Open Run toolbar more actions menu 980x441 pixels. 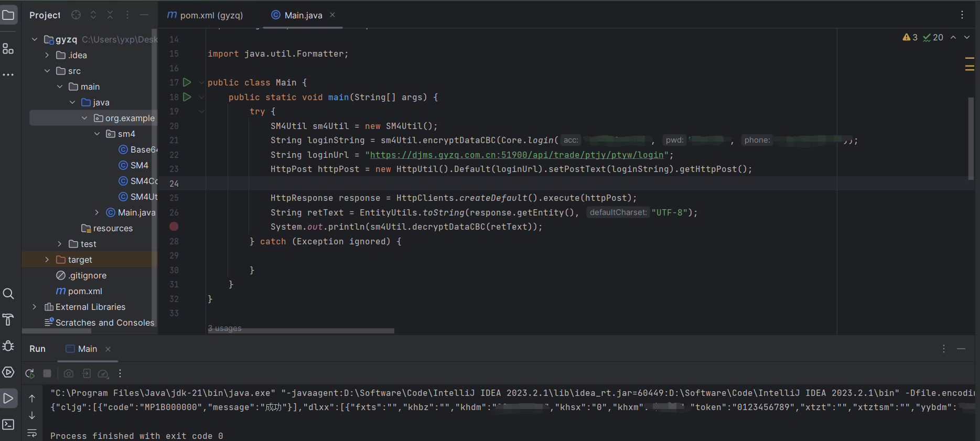tap(120, 373)
